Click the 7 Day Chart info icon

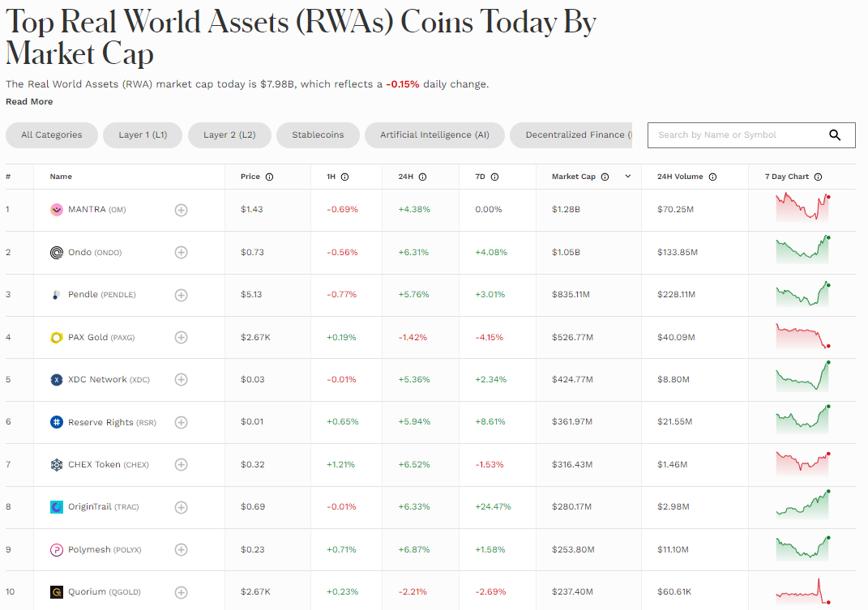[819, 177]
